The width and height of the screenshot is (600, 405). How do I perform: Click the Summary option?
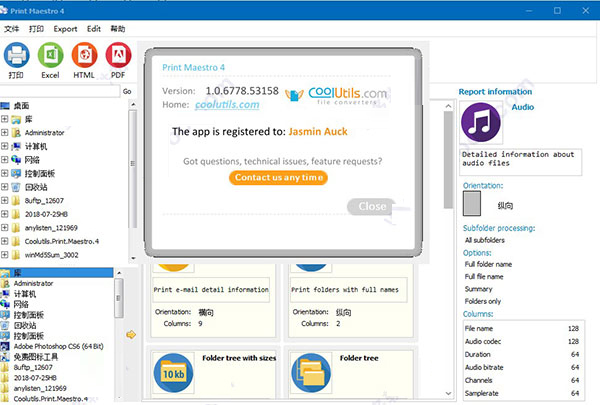(478, 289)
